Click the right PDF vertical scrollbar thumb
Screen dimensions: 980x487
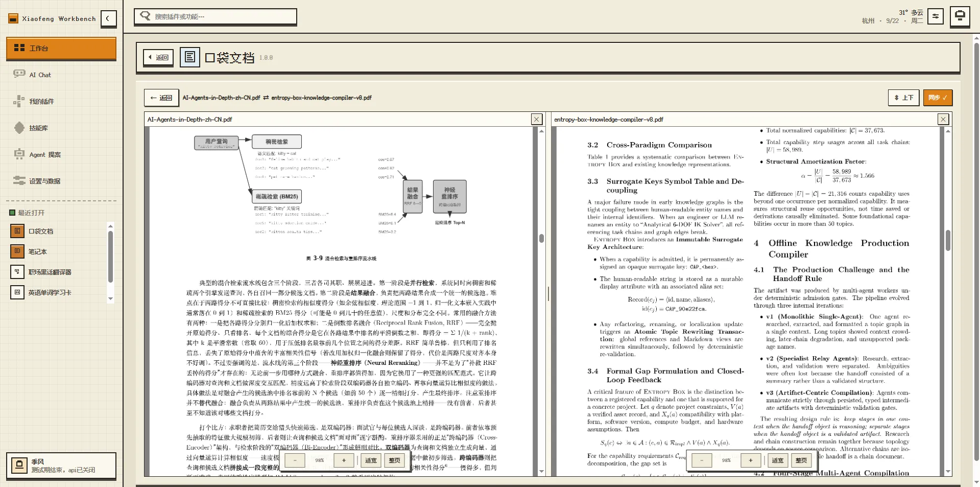[948, 240]
